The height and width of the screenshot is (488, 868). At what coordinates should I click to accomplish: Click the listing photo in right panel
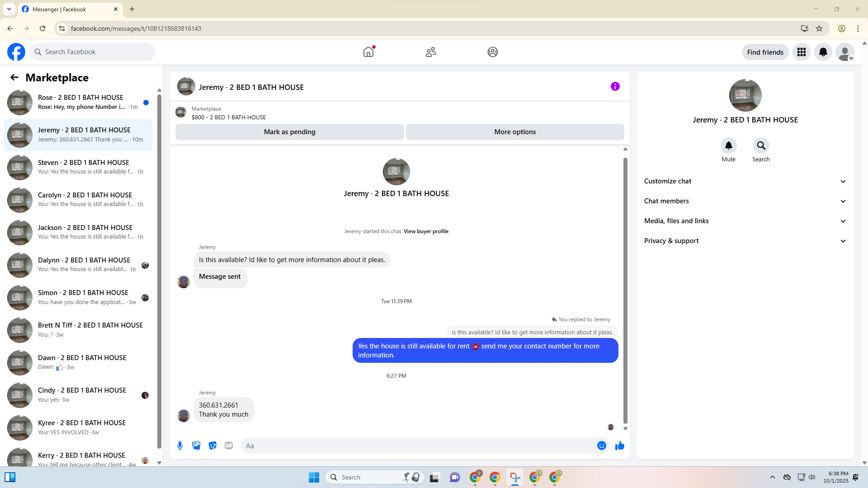coord(745,95)
